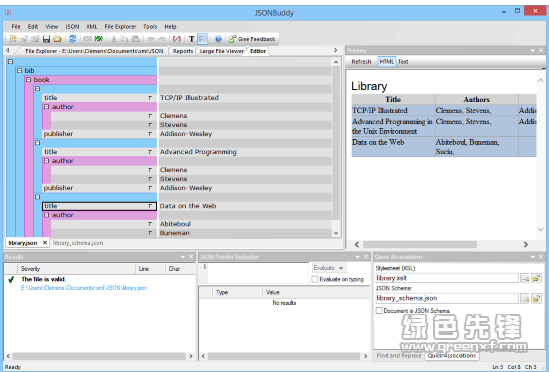Collapse the root node of the tree
549x372 pixels.
11,62
